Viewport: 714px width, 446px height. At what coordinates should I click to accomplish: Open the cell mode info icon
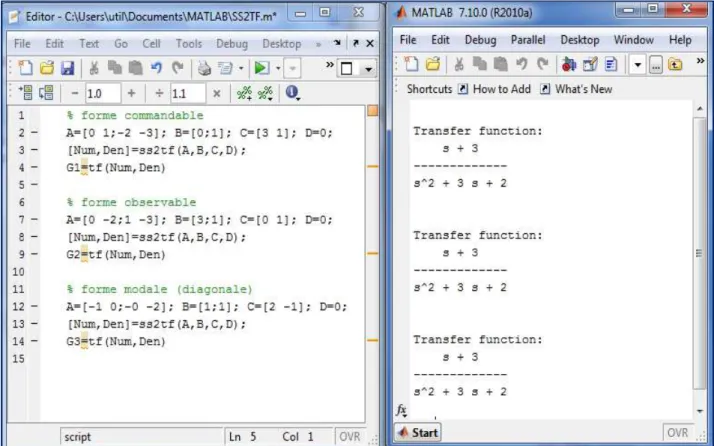click(291, 92)
